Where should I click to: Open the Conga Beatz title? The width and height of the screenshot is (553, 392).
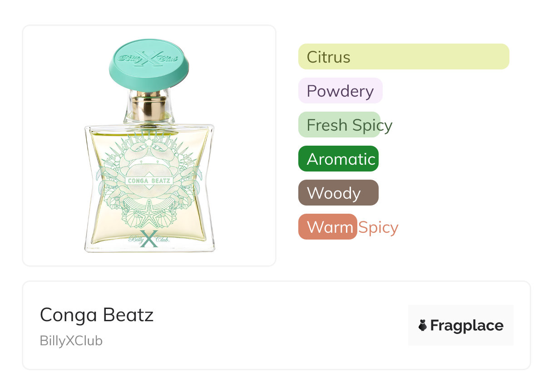click(97, 315)
